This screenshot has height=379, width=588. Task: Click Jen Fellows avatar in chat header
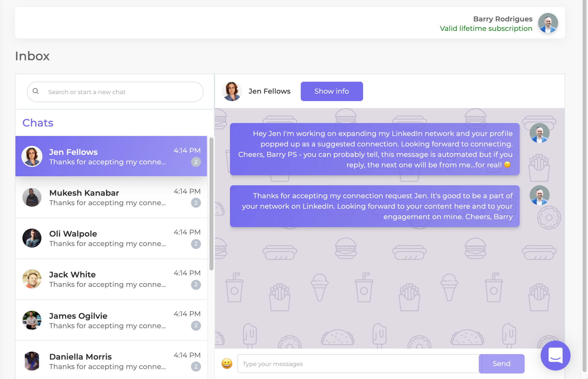pyautogui.click(x=232, y=91)
